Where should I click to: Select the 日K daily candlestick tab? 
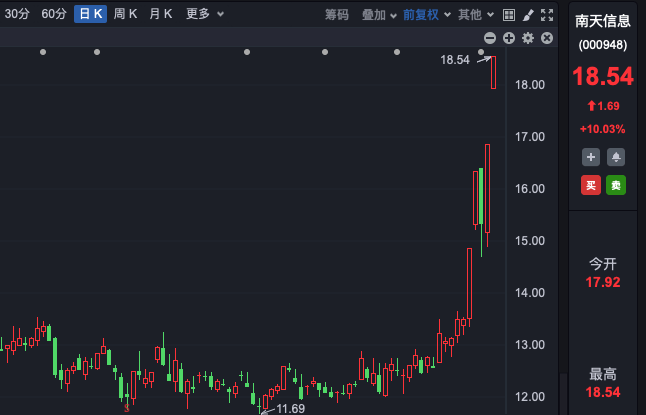91,14
